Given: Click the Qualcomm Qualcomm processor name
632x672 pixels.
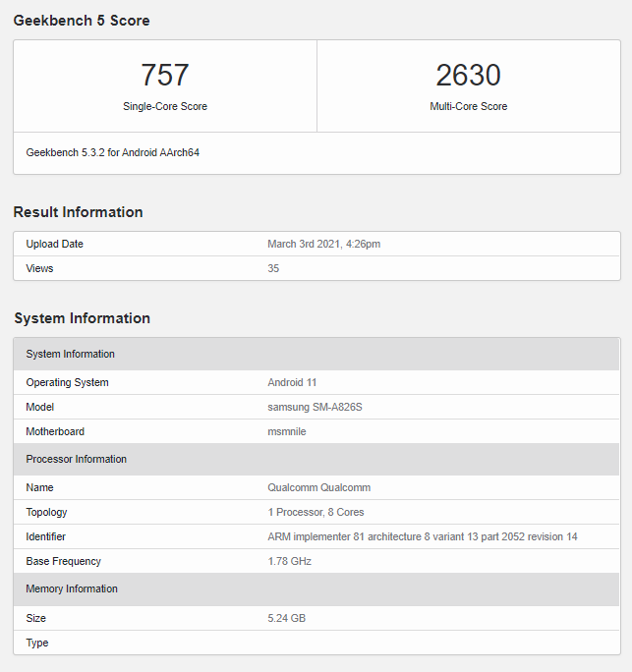Looking at the screenshot, I should [318, 487].
